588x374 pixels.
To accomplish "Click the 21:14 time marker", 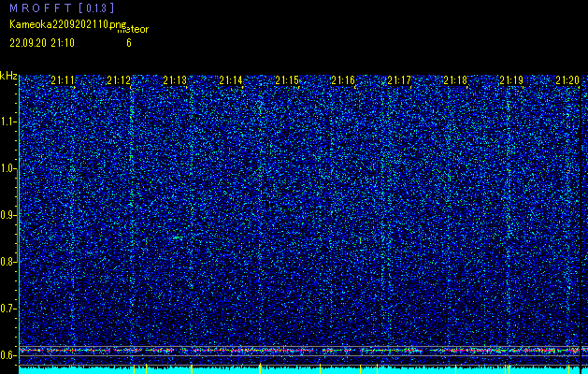I will tap(231, 80).
